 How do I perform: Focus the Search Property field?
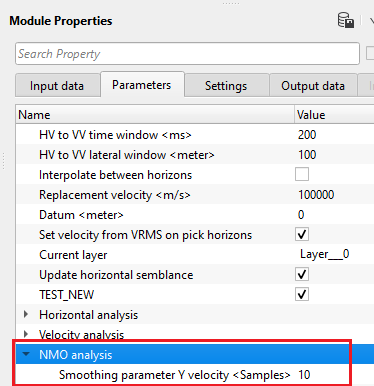(187, 53)
